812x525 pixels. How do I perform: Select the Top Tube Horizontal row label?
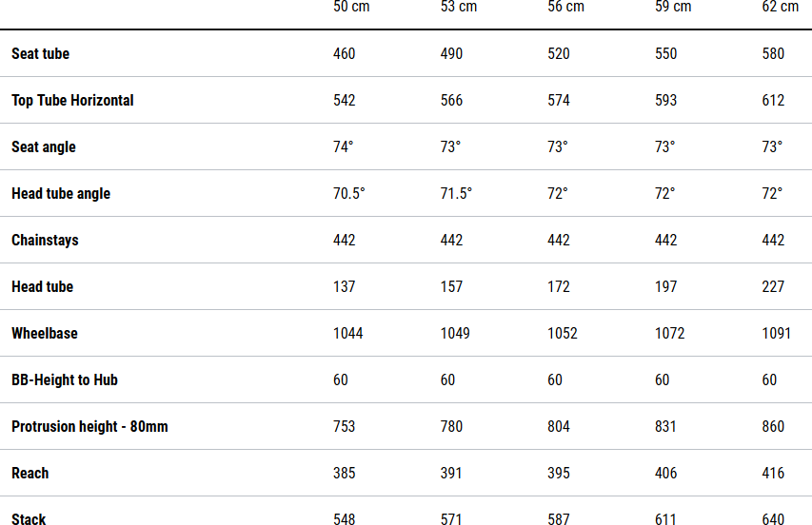click(x=72, y=101)
